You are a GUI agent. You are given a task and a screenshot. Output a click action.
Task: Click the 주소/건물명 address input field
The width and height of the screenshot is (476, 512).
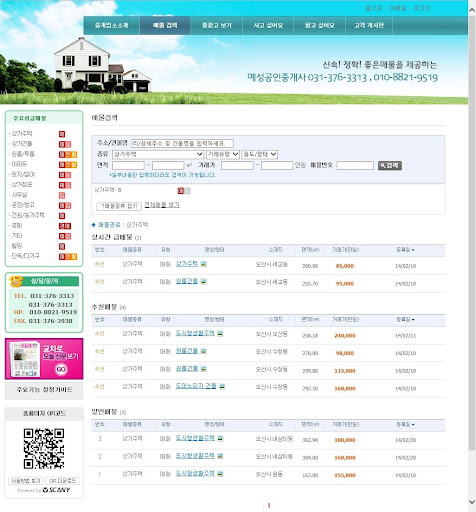pyautogui.click(x=182, y=143)
